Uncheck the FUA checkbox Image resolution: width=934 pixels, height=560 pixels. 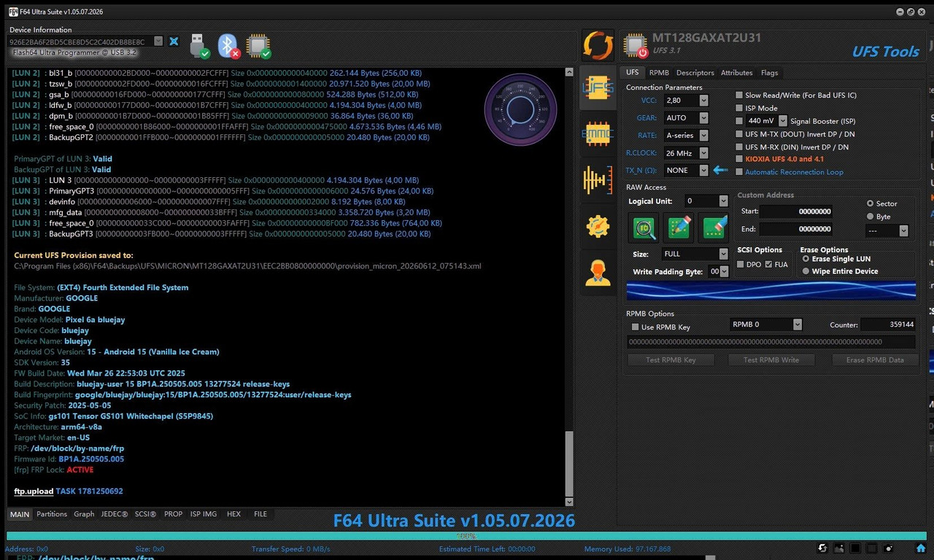(768, 264)
